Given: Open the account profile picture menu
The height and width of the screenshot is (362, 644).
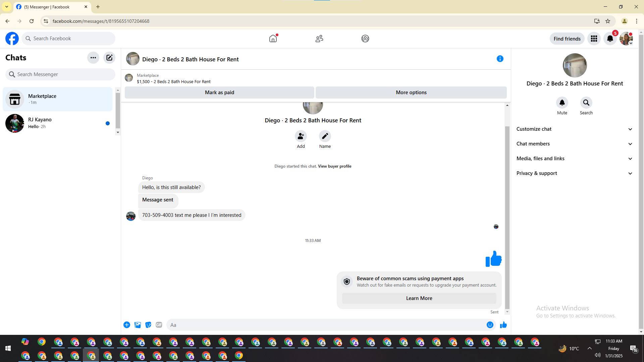Looking at the screenshot, I should coord(626,39).
